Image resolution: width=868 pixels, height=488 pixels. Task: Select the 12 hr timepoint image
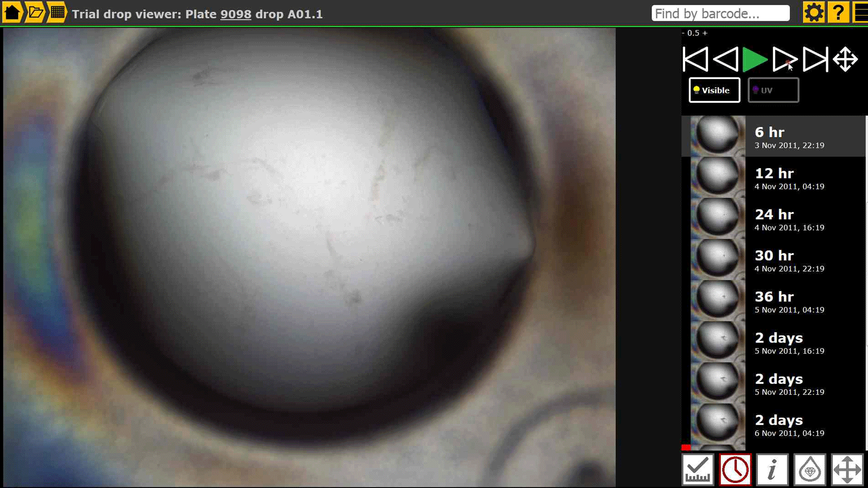pyautogui.click(x=774, y=178)
